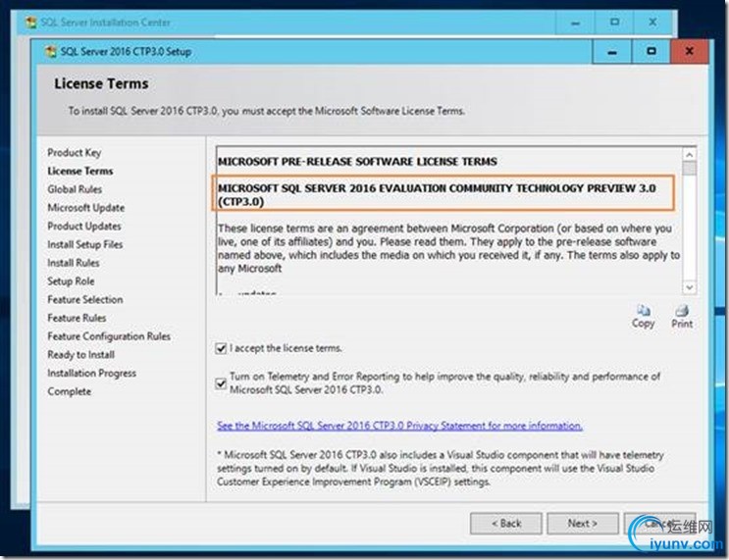Click the Visual Studio component telemetry note
The width and height of the screenshot is (729, 560).
click(x=441, y=469)
